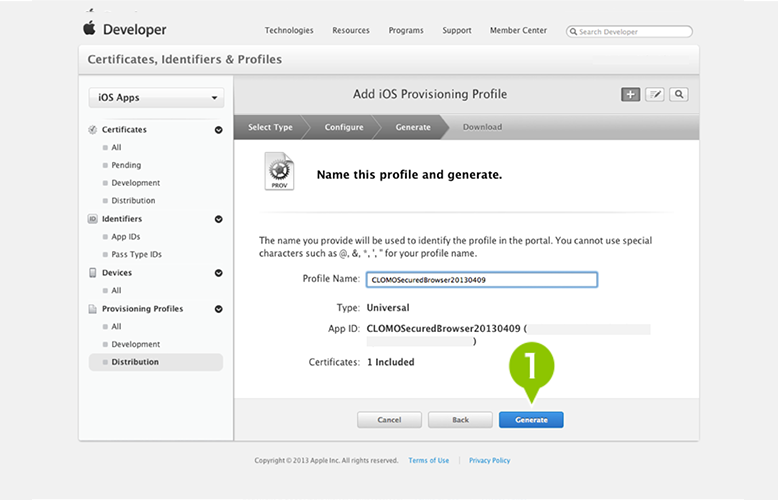Click the Certificates section icon
Screen dimensions: 778x500
point(92,129)
